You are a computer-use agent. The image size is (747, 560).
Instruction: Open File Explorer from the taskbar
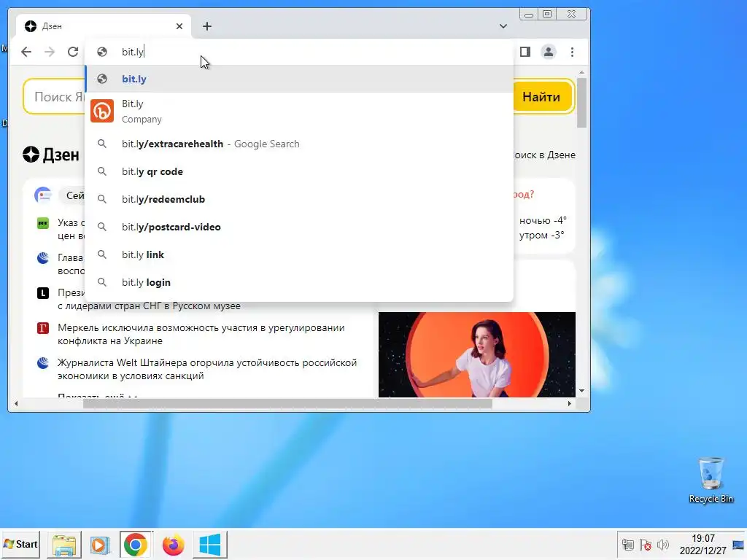(64, 544)
